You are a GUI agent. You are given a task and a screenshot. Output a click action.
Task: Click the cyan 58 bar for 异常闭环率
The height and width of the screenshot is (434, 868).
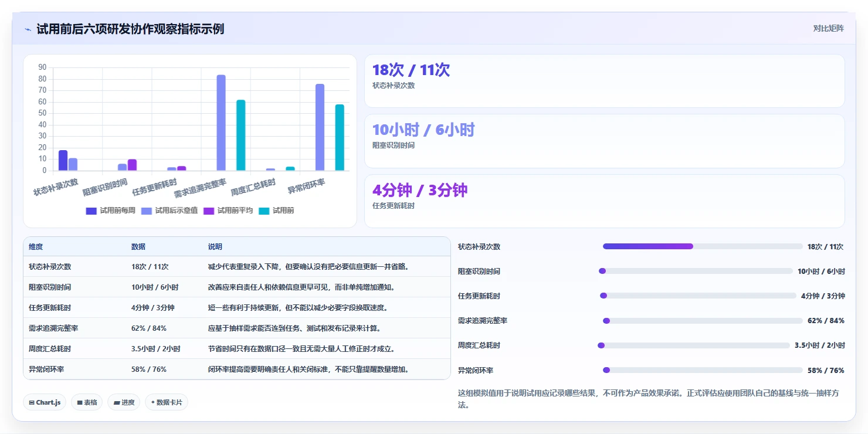(x=340, y=138)
